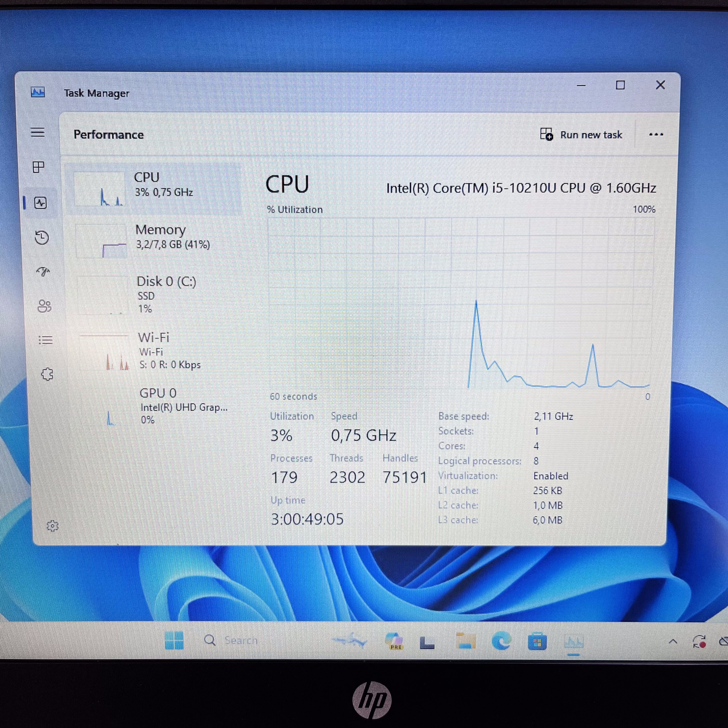
Task: Open the Users page icon
Action: coord(45,306)
